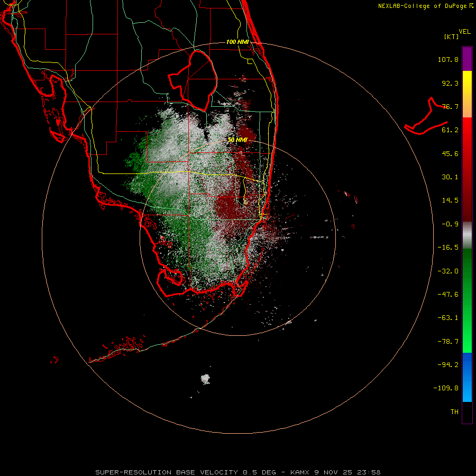This screenshot has width=476, height=476.
Task: Click the VEL legend title
Action: tap(464, 32)
